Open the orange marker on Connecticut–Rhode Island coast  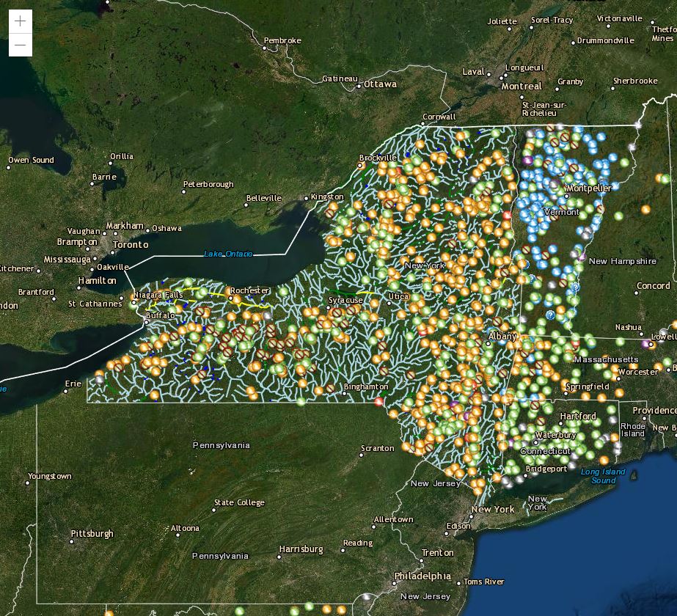click(604, 461)
